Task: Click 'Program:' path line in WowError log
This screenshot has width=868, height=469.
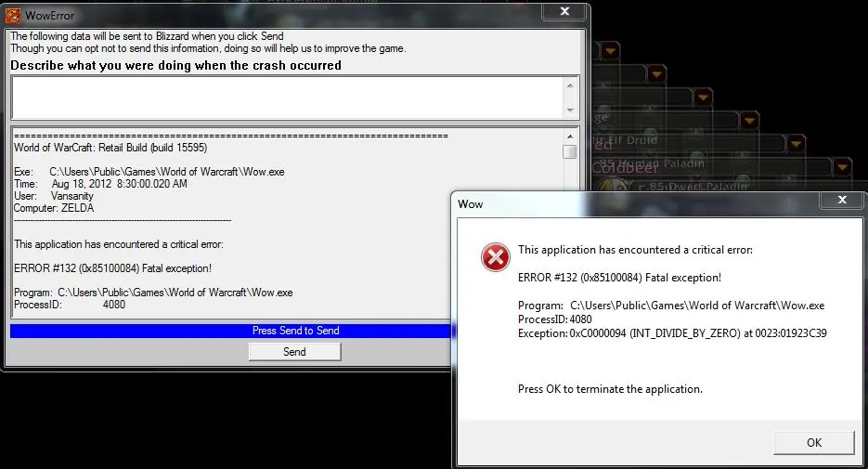Action: point(153,293)
